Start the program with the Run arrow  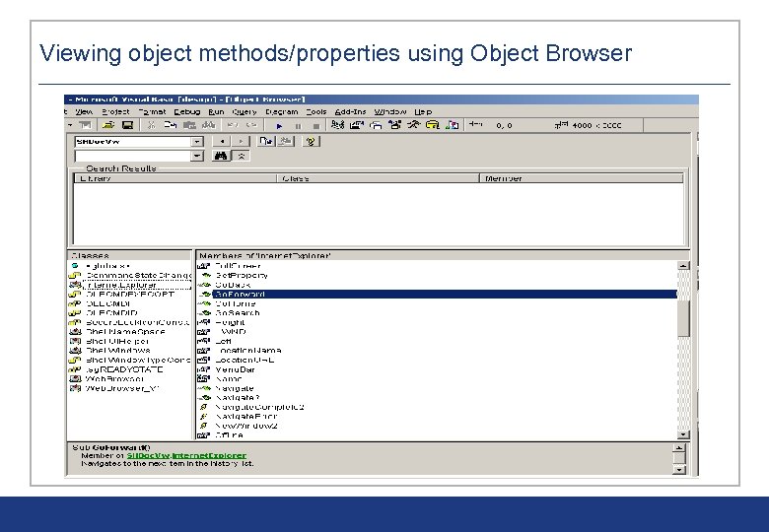279,126
